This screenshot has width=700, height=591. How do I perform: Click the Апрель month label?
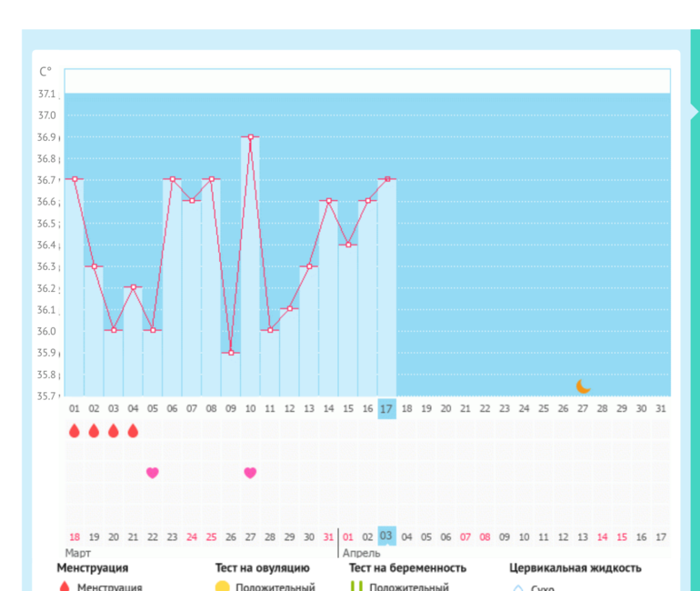[362, 553]
